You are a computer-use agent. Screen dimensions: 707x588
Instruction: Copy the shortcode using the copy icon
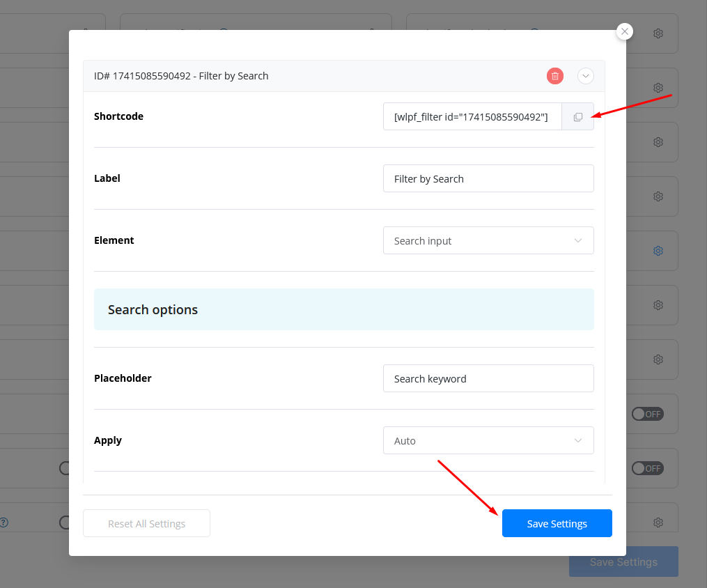577,117
